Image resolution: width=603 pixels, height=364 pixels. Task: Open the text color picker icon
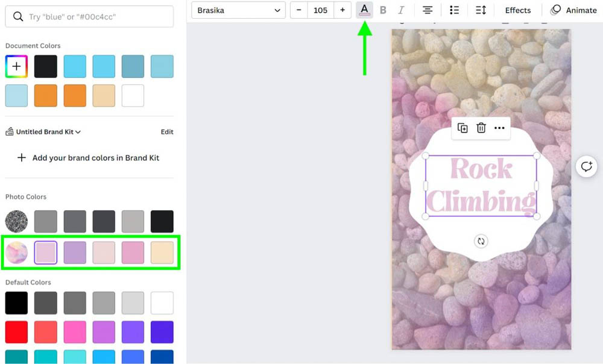(364, 10)
